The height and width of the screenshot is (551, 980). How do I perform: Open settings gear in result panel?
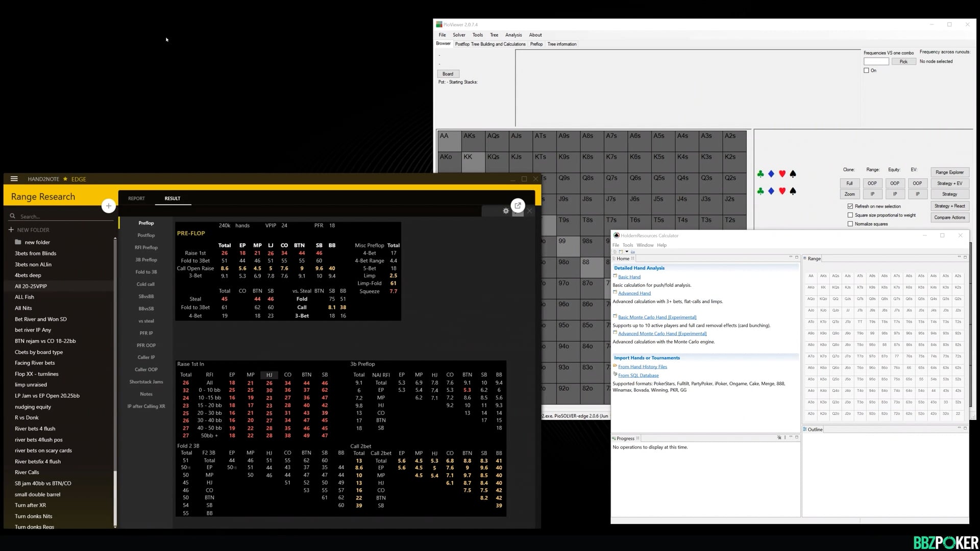(x=506, y=211)
